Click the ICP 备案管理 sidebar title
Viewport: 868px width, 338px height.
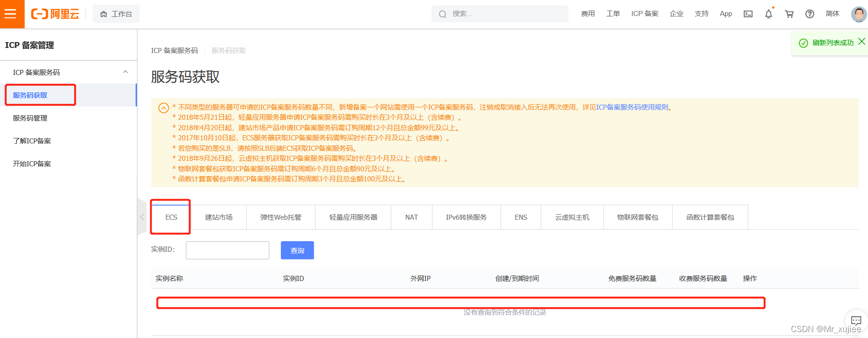click(29, 45)
